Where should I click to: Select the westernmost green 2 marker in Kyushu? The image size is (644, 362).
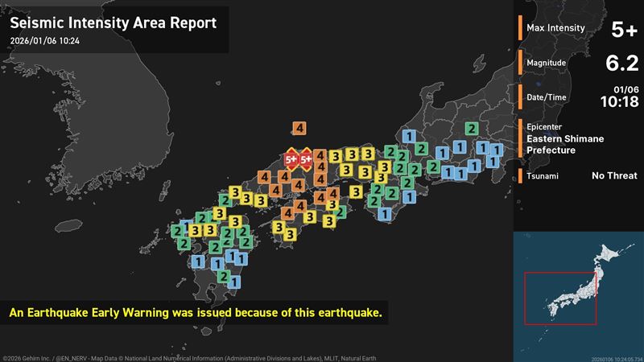tap(177, 231)
